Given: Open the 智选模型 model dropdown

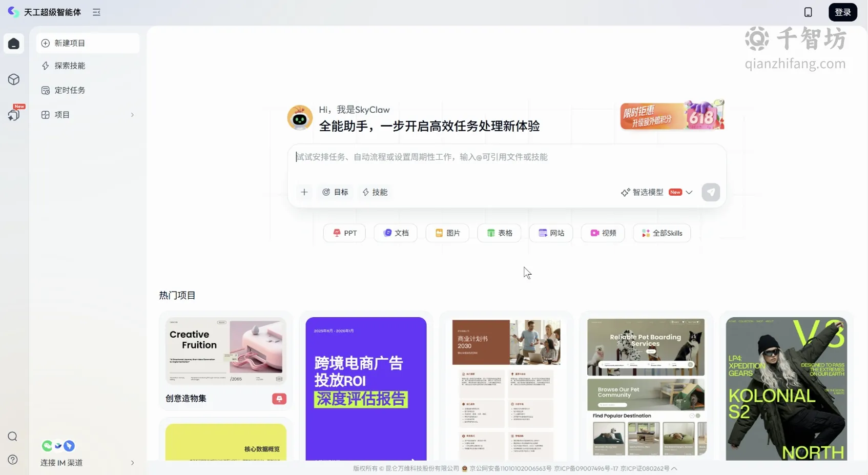Looking at the screenshot, I should pyautogui.click(x=657, y=192).
